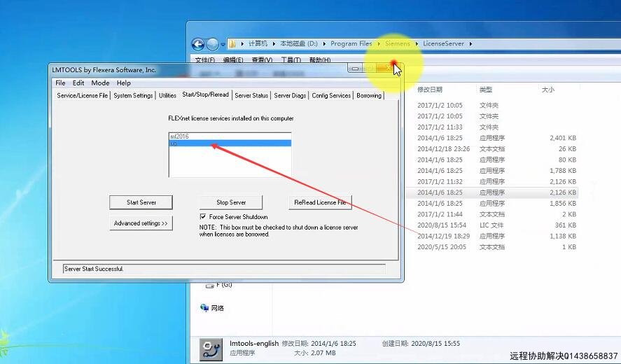Expand the arrow after 计算机 in address bar

click(274, 43)
